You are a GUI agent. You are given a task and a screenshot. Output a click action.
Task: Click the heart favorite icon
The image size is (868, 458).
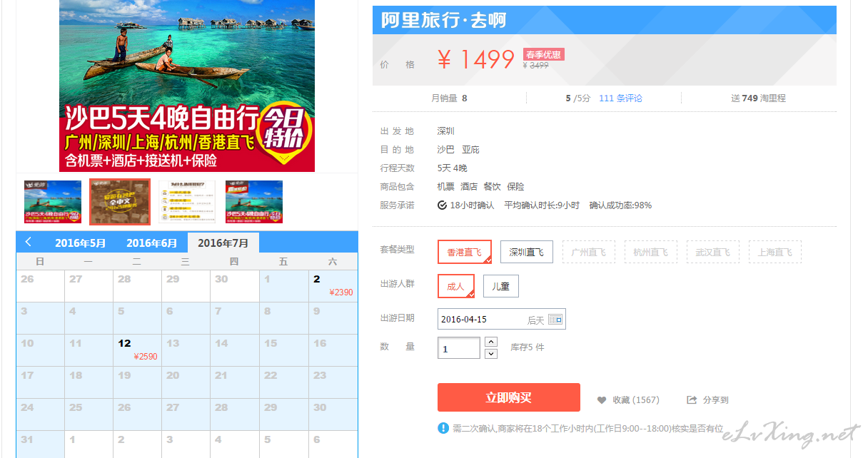click(x=602, y=400)
